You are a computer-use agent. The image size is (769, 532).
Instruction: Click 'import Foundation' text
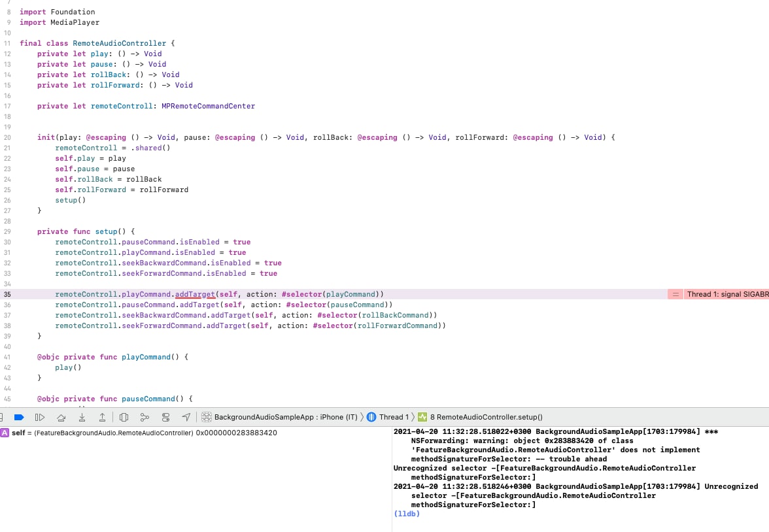pyautogui.click(x=58, y=12)
